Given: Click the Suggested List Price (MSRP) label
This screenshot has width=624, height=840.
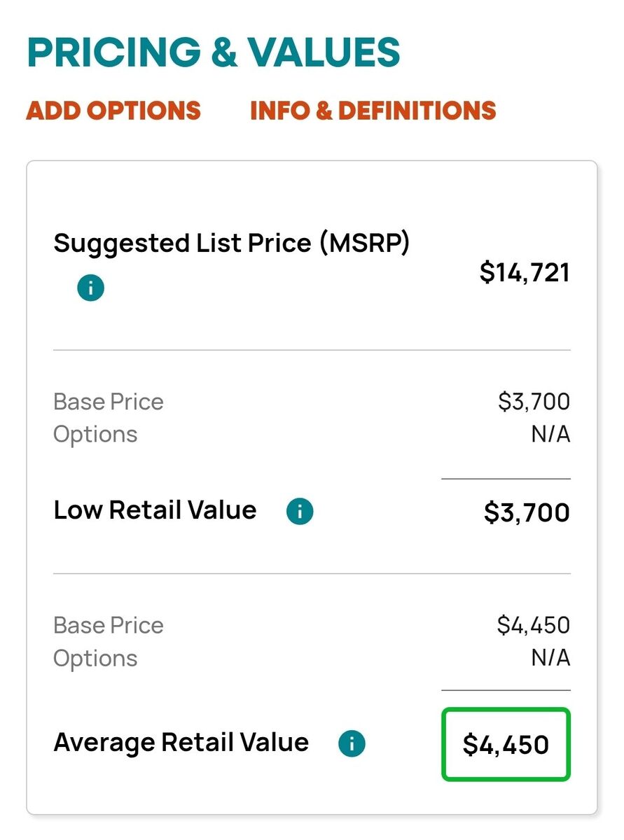Looking at the screenshot, I should click(232, 243).
